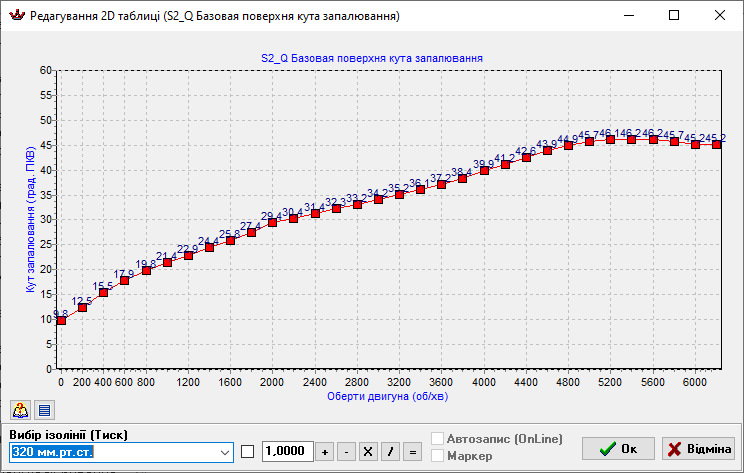The image size is (744, 473).
Task: Maximize the 2D table editing window
Action: point(674,15)
